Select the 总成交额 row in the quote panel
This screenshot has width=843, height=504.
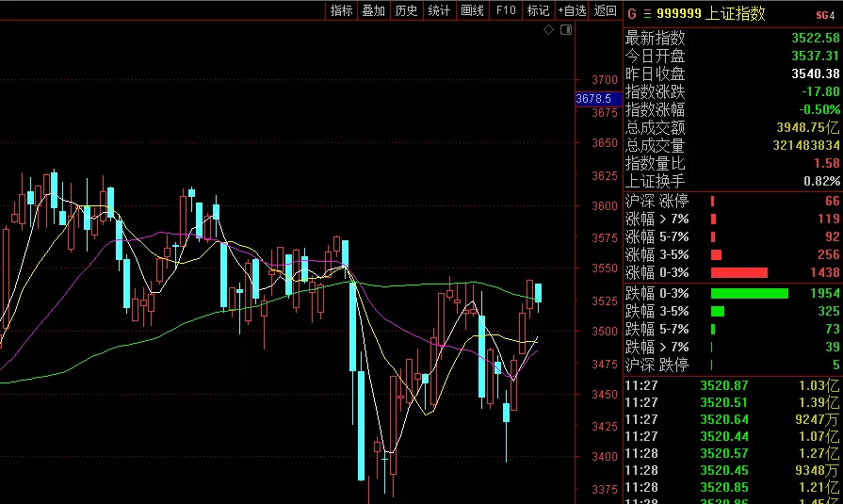point(732,127)
